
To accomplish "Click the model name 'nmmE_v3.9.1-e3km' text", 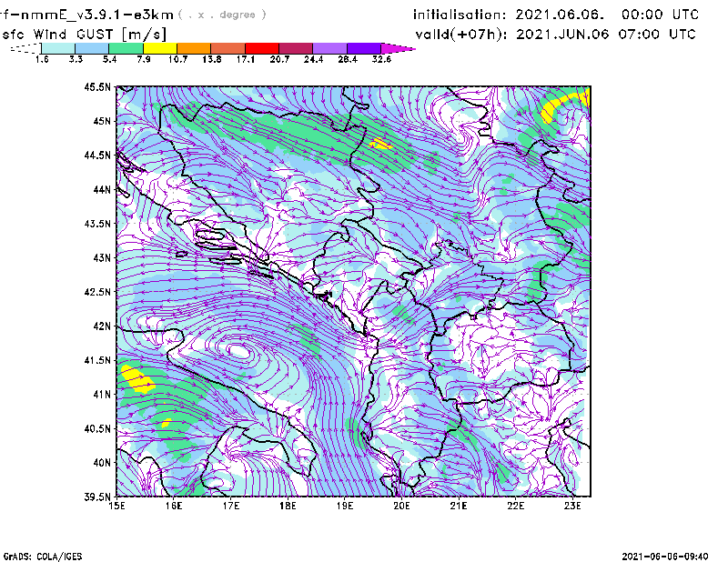I will click(97, 15).
